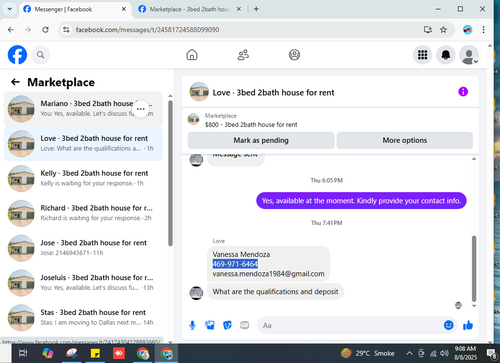Open Facebook search magnifier
500x363 pixels.
pos(41,55)
